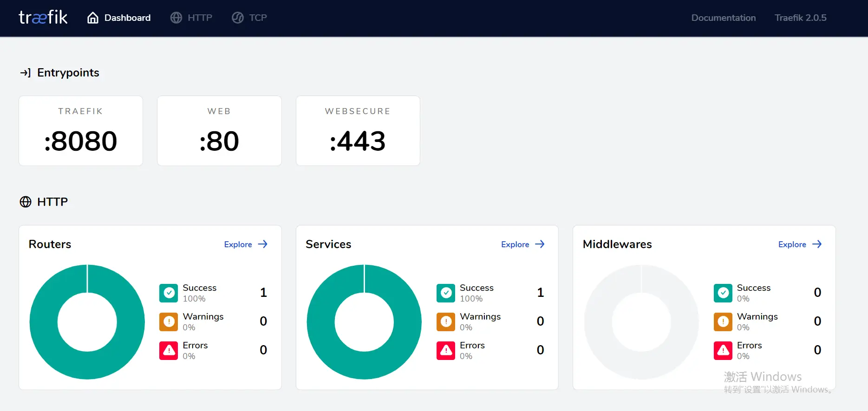The height and width of the screenshot is (411, 868).
Task: Click the Traefik 2.0.5 version link
Action: (x=801, y=18)
